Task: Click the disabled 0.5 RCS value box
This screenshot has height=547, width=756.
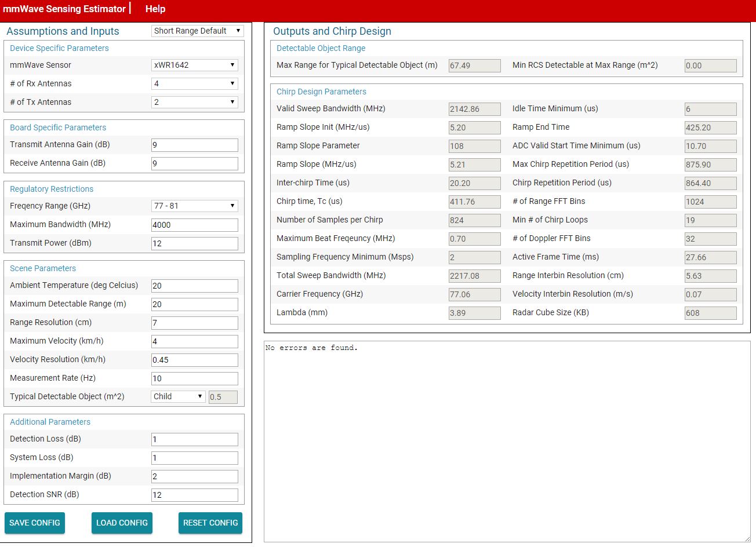Action: point(223,397)
